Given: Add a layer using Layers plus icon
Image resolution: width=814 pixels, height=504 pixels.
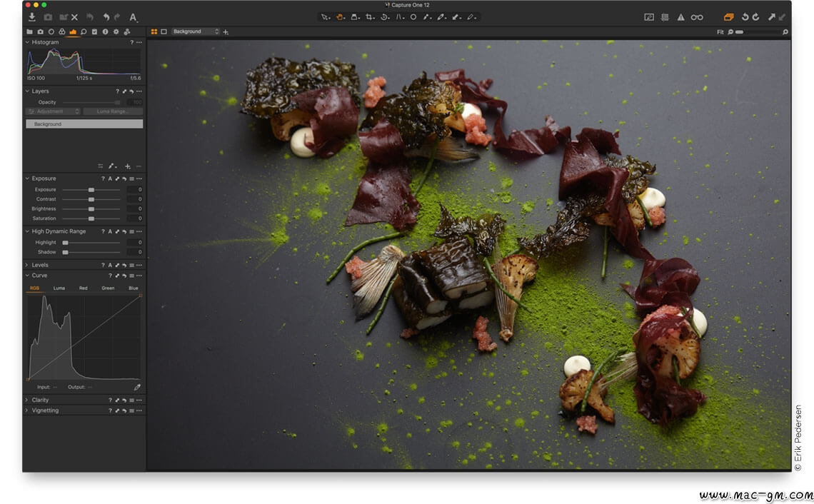Looking at the screenshot, I should (128, 166).
